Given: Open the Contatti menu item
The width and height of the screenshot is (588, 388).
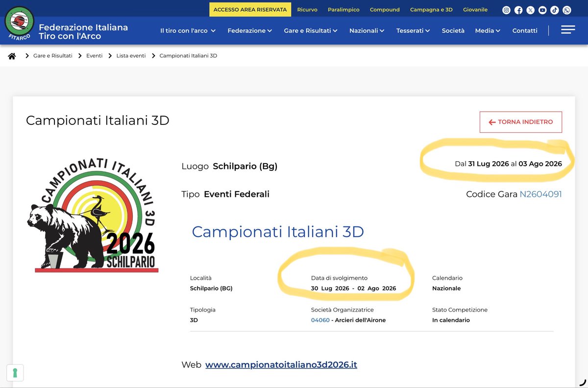Looking at the screenshot, I should pyautogui.click(x=525, y=30).
